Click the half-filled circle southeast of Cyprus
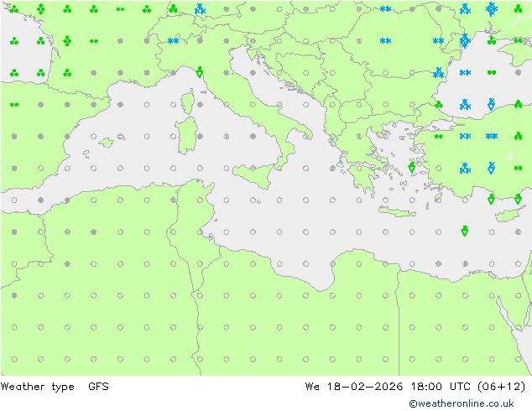Screen dimensions: 532x411 tap(518, 232)
